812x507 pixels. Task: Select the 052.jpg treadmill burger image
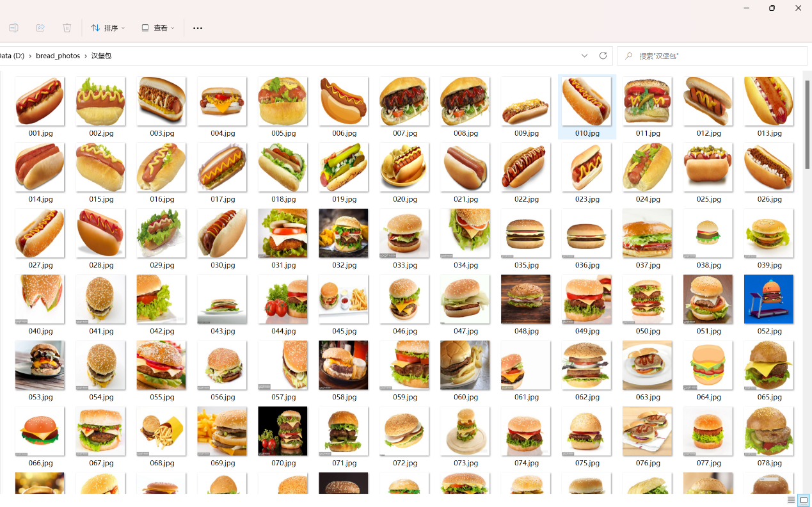[x=768, y=299]
